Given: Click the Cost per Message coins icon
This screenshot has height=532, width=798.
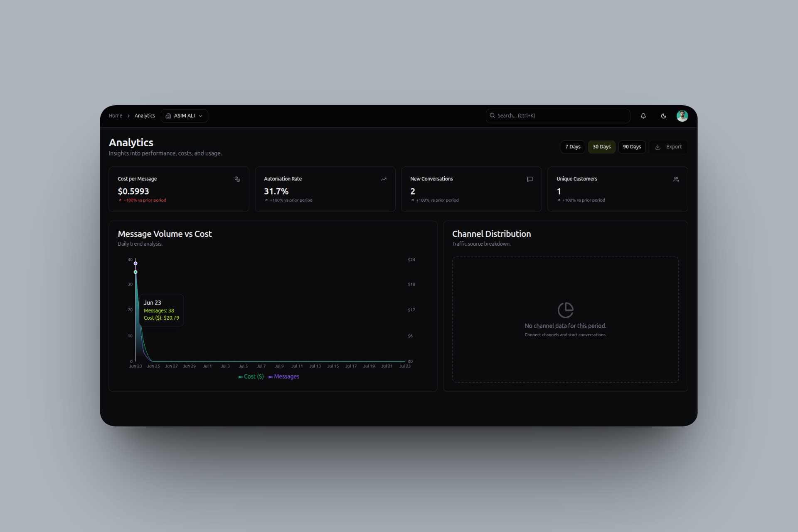Looking at the screenshot, I should [237, 179].
